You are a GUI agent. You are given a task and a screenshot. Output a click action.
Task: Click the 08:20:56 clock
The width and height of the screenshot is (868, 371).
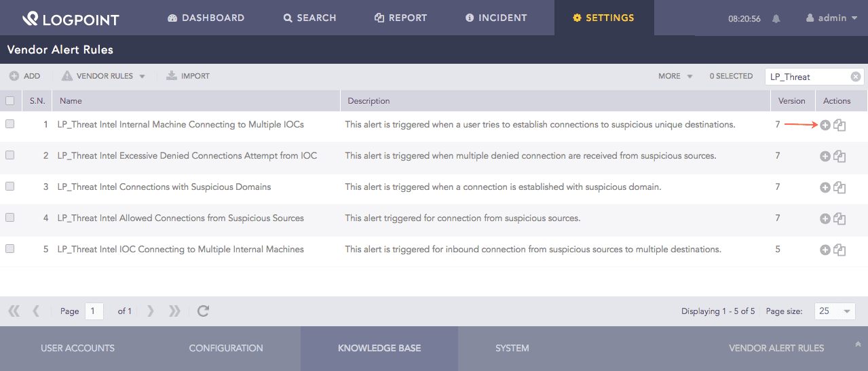pyautogui.click(x=744, y=19)
